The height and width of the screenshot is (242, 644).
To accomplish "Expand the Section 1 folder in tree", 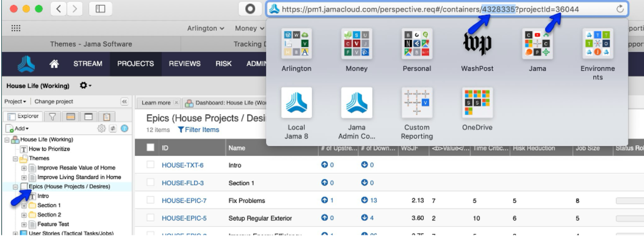I will (24, 206).
